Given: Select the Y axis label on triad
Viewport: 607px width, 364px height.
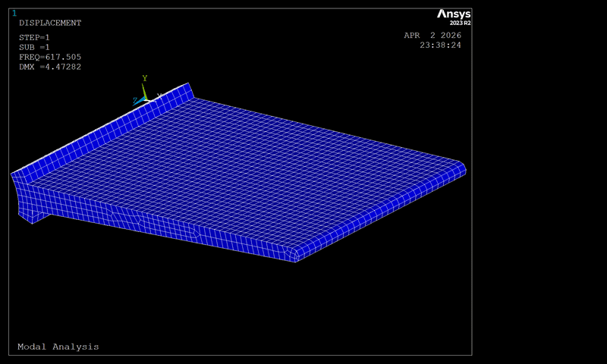Looking at the screenshot, I should point(144,78).
